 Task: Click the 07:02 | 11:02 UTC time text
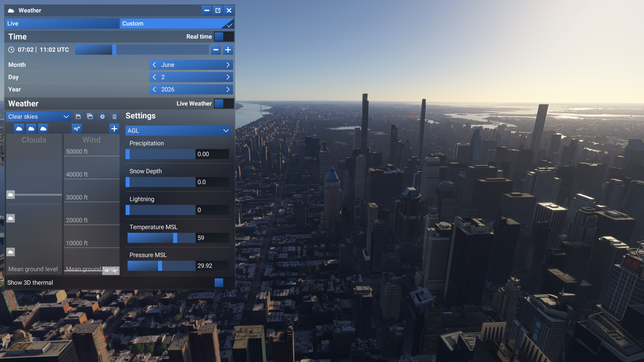click(x=43, y=50)
